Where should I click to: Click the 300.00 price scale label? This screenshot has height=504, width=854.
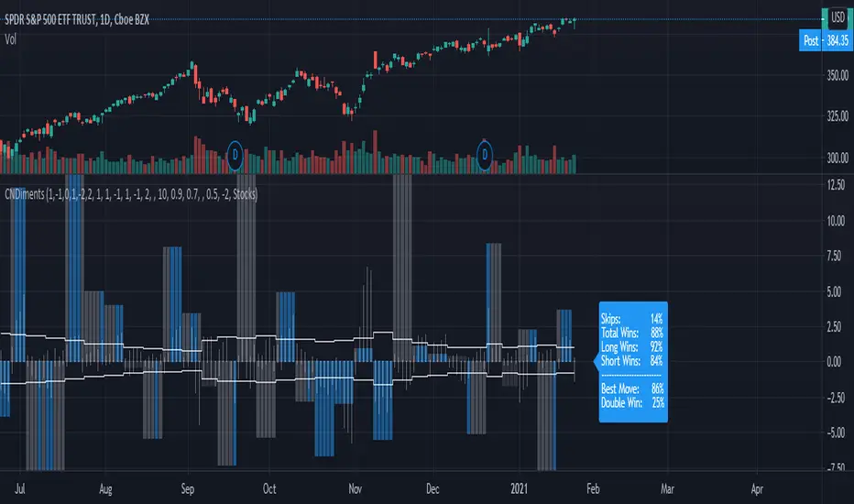[838, 158]
